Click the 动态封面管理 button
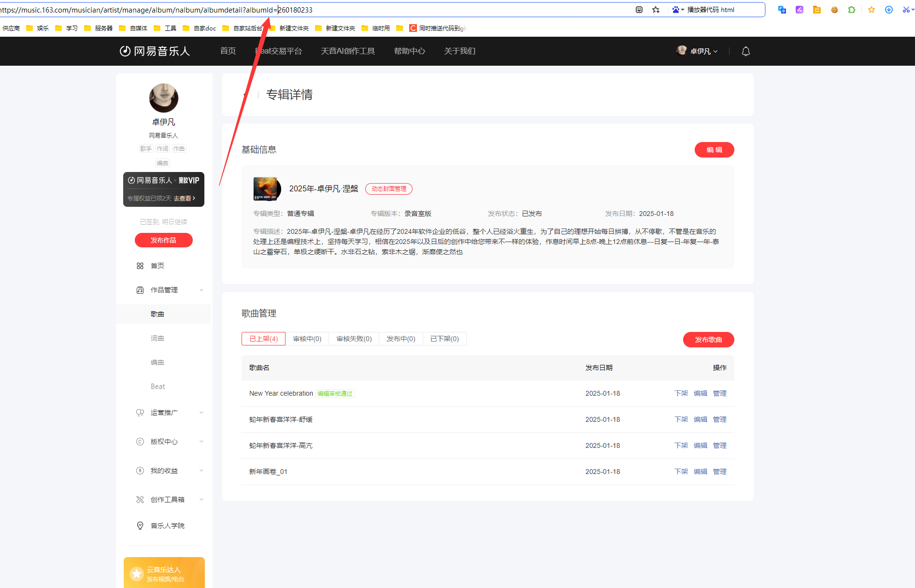 [389, 189]
